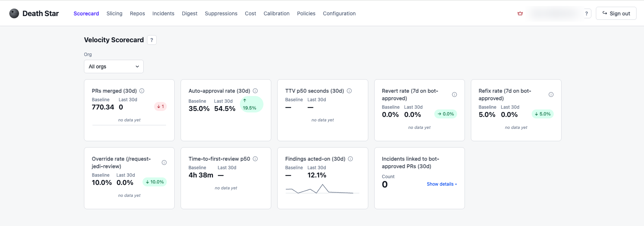Show info for Refix rate card
644x226 pixels.
pyautogui.click(x=551, y=95)
